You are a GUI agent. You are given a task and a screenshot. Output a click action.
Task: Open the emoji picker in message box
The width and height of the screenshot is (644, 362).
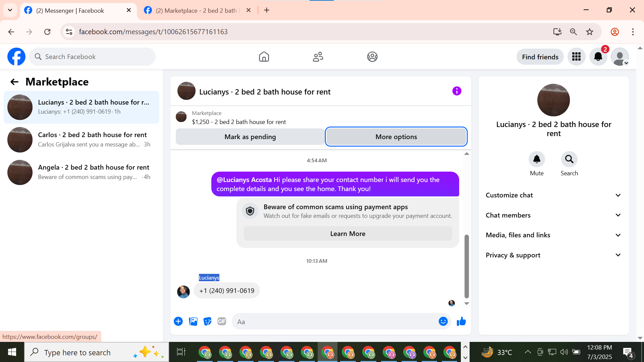[443, 321]
